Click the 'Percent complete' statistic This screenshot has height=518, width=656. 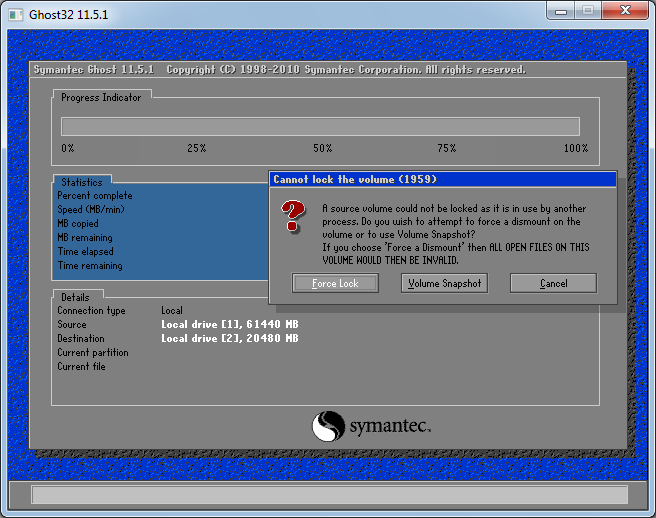point(95,195)
